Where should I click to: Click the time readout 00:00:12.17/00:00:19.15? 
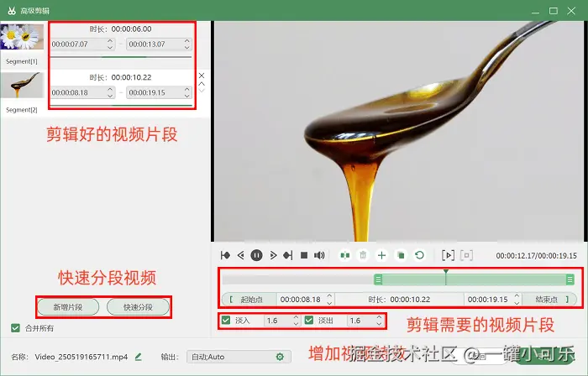click(536, 255)
